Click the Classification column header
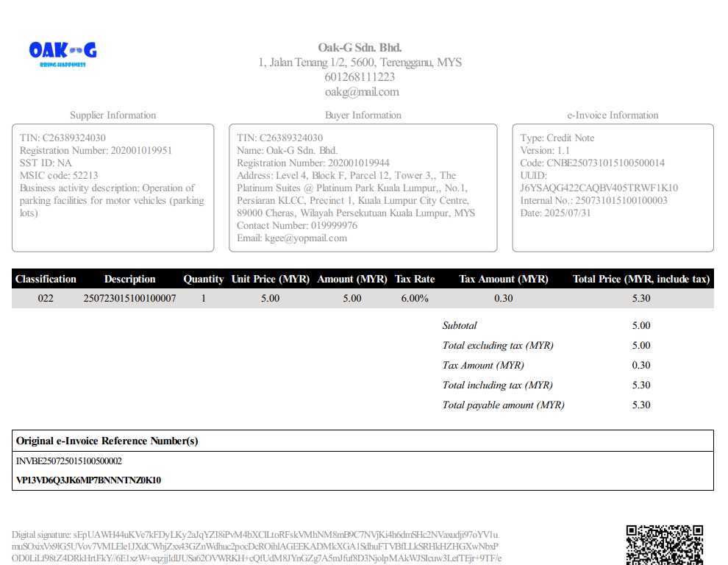 [x=46, y=280]
